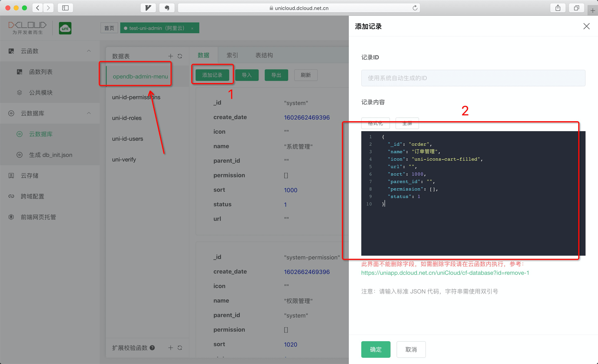Screen dimensions: 598x364
Task: Reload the page with the refresh icon
Action: click(x=415, y=8)
